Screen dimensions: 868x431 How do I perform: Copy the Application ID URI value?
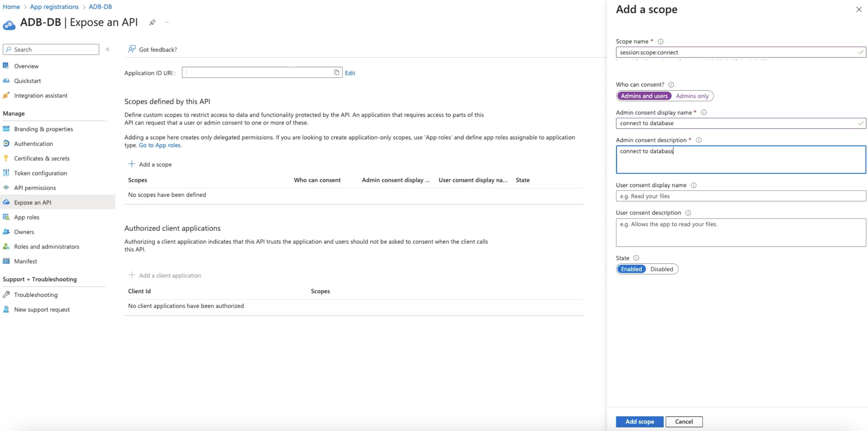[x=337, y=72]
